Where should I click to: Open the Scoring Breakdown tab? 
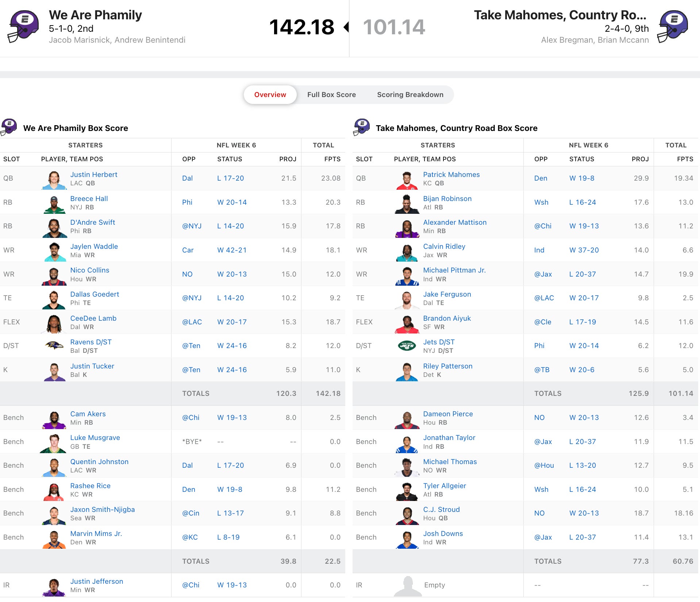(x=410, y=94)
